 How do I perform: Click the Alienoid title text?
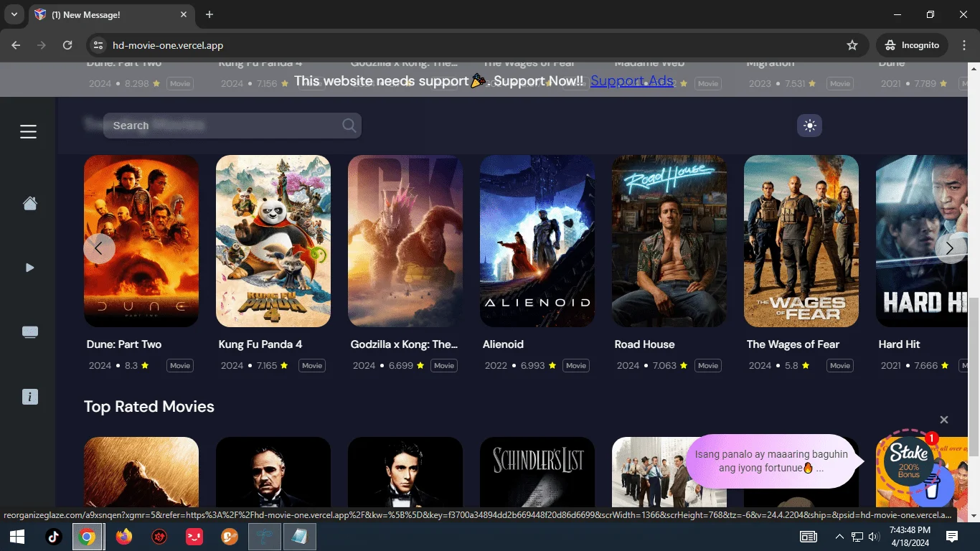(503, 344)
